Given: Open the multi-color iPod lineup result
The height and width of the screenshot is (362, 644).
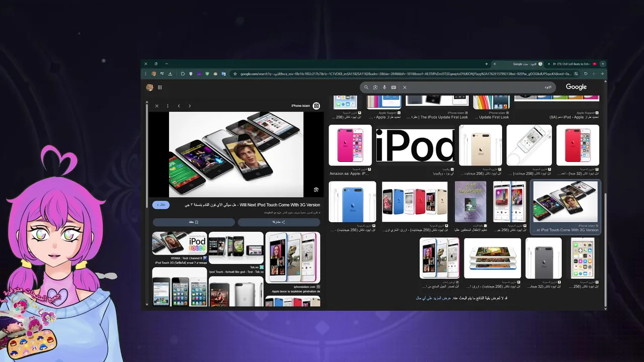Looking at the screenshot, I should pyautogui.click(x=415, y=202).
